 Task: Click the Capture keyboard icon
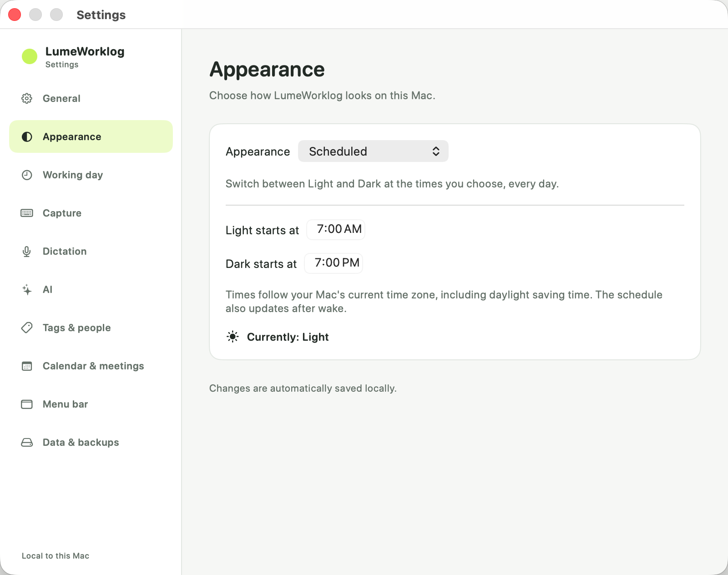(27, 213)
